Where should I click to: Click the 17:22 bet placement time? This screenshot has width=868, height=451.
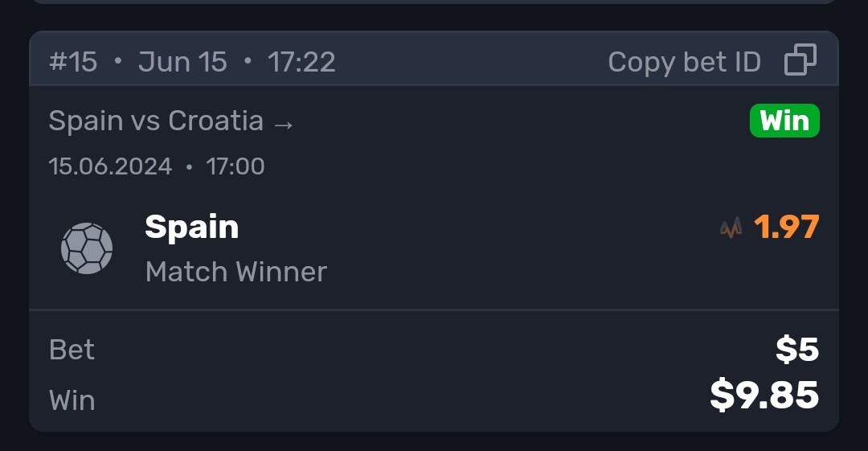click(301, 61)
